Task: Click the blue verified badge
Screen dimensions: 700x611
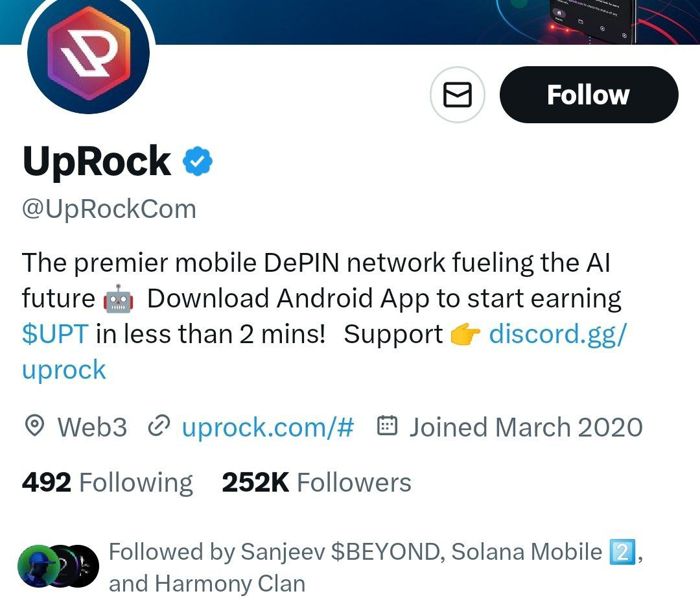Action: 198,161
